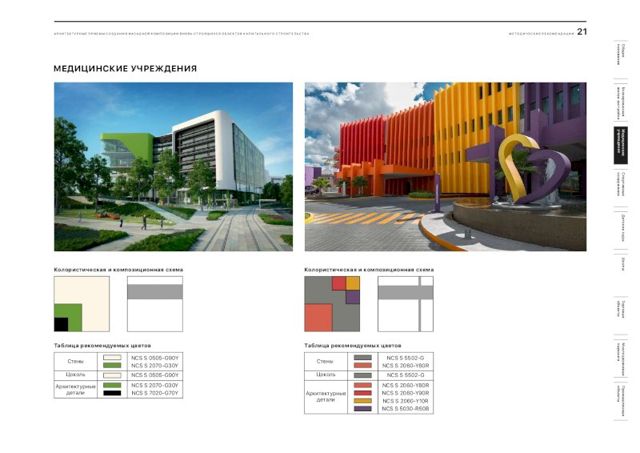Select the green block in left color scheme

70,313
